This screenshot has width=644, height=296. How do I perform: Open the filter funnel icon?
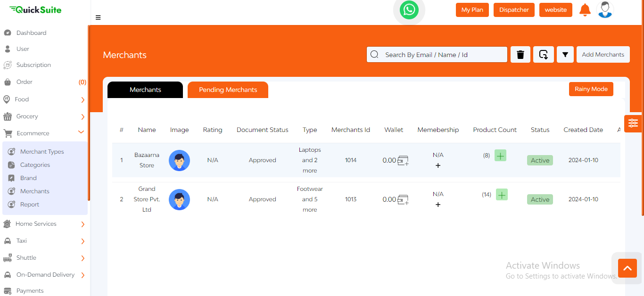click(x=565, y=55)
